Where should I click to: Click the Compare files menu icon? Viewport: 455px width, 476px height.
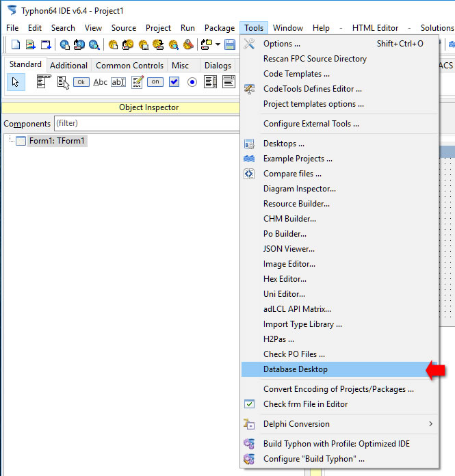click(249, 174)
